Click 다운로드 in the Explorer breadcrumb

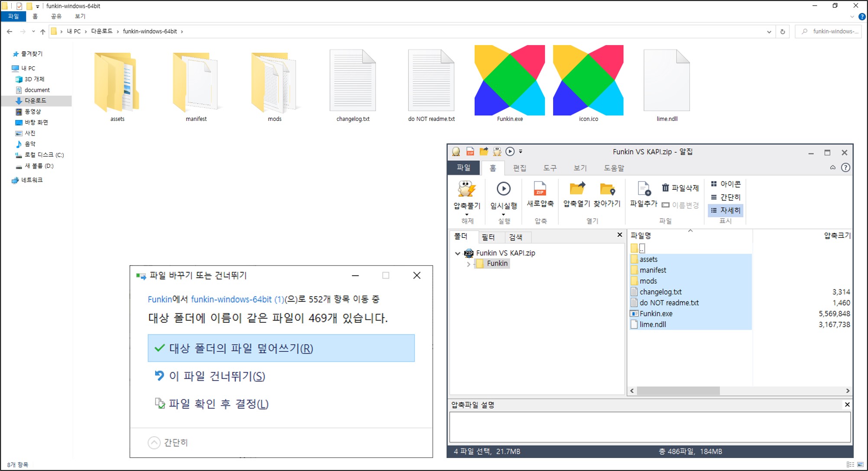[x=102, y=31]
